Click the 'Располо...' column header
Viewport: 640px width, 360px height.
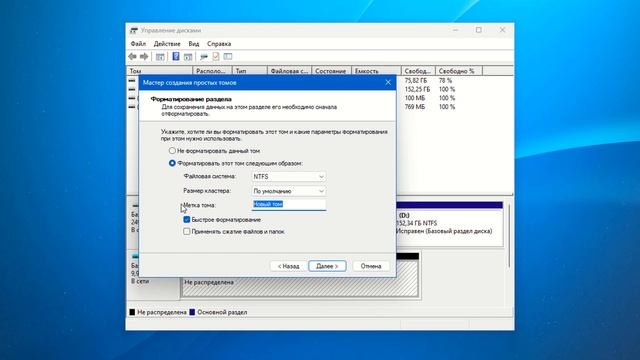(212, 71)
